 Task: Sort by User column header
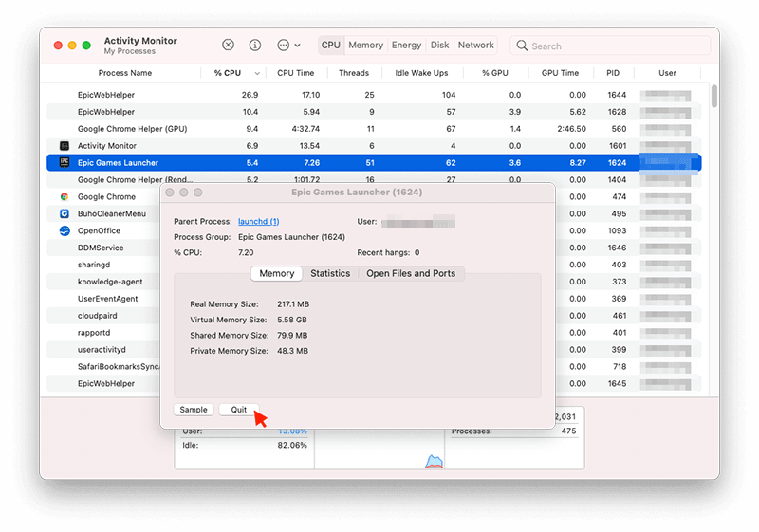point(667,73)
